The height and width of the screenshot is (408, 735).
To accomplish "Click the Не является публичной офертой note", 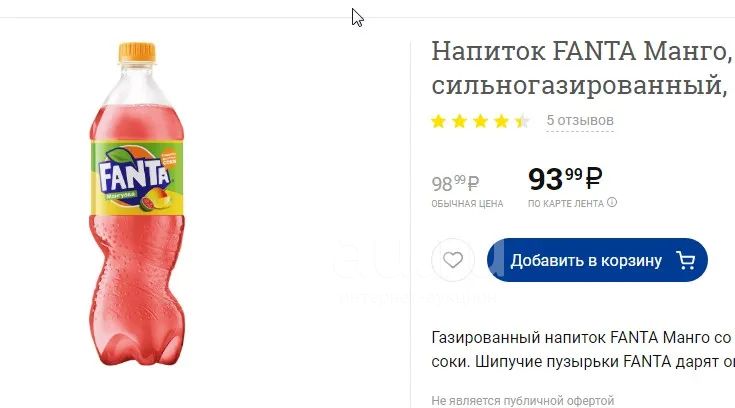I will click(x=523, y=401).
